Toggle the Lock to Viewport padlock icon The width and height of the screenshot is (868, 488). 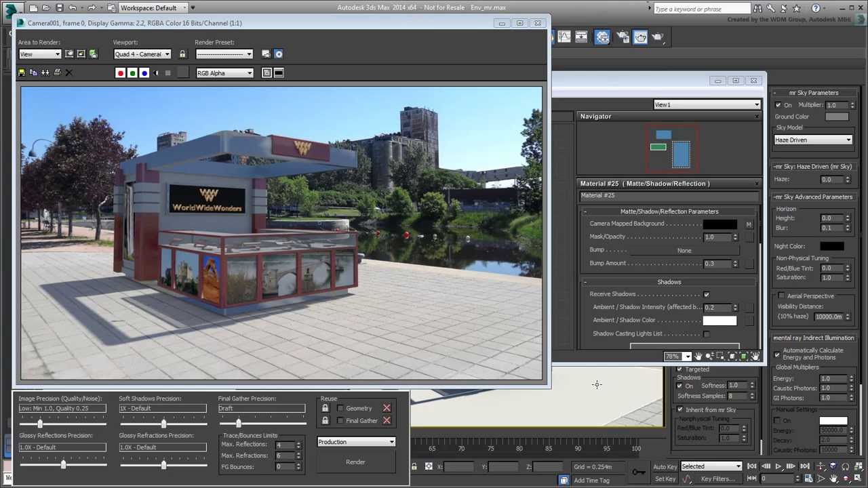(x=184, y=54)
